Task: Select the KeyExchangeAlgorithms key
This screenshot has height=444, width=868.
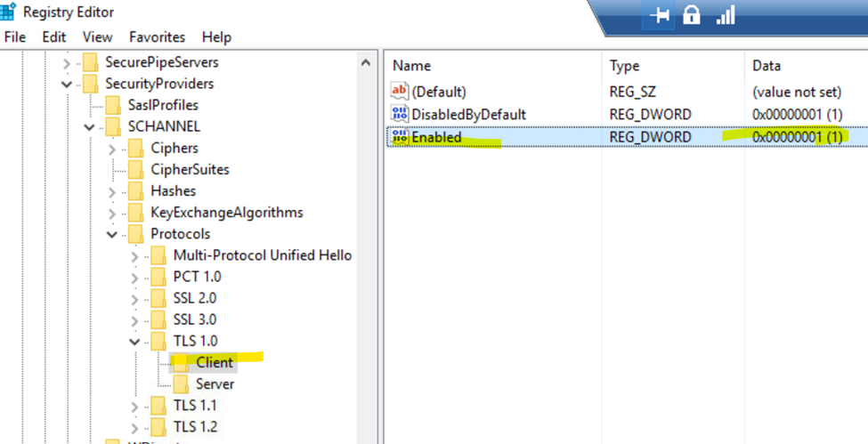Action: point(227,212)
